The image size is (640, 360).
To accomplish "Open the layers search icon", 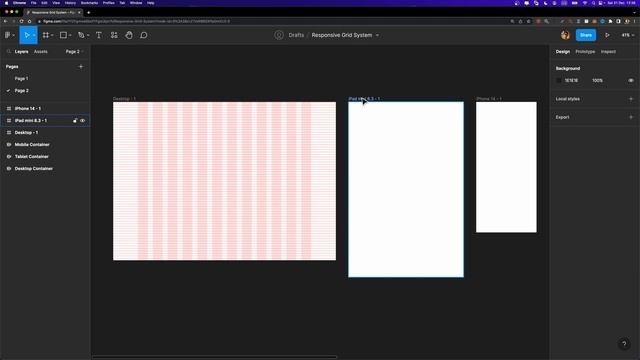I will 9,52.
